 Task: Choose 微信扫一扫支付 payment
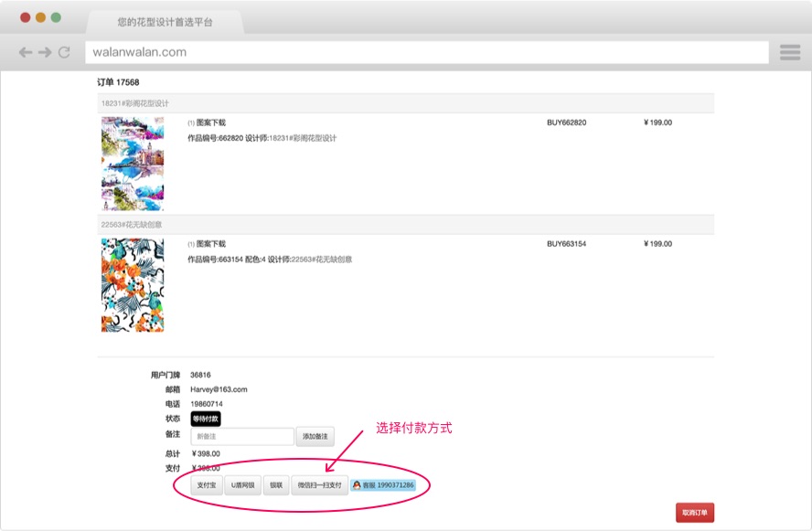click(x=319, y=485)
